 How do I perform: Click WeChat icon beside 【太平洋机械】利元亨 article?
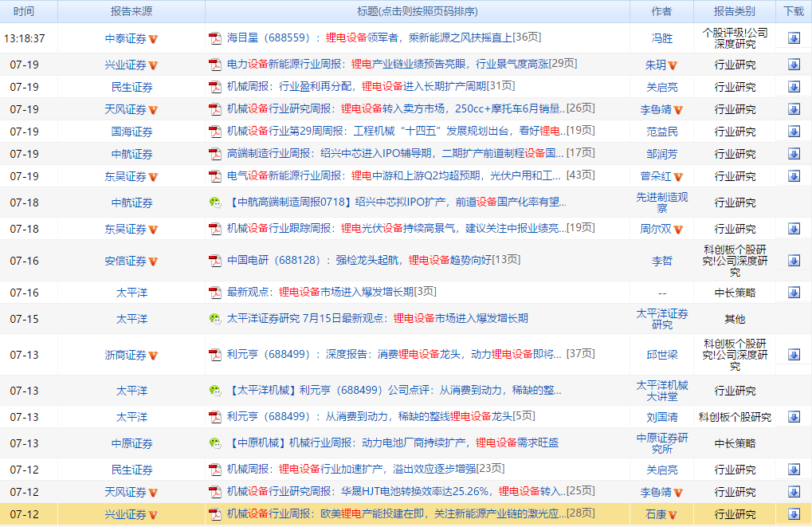[x=215, y=390]
